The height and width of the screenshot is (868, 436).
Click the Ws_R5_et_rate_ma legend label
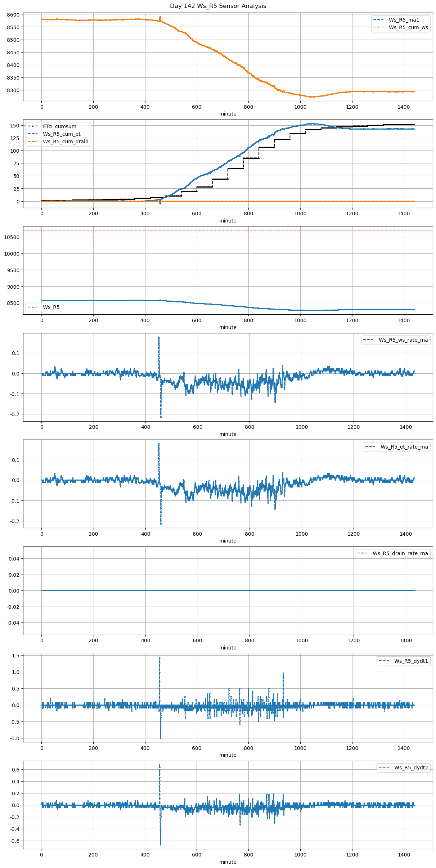(x=404, y=447)
